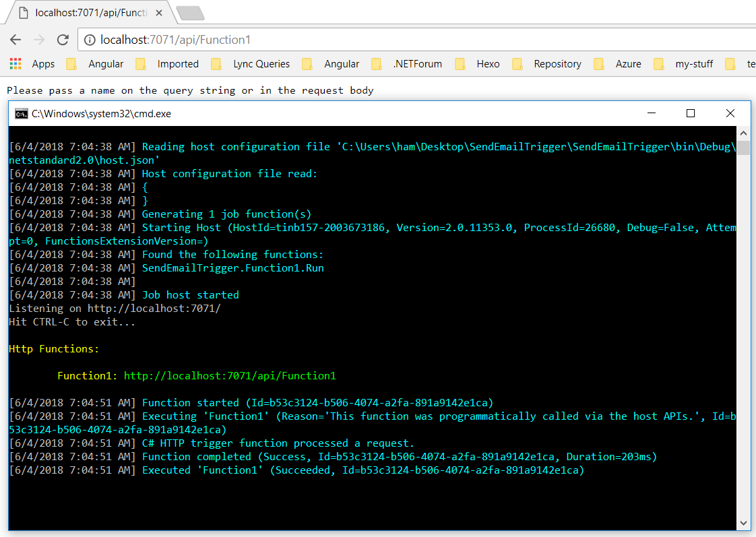Click the 'Starting Host (HostId=tinb157' line

click(372, 234)
